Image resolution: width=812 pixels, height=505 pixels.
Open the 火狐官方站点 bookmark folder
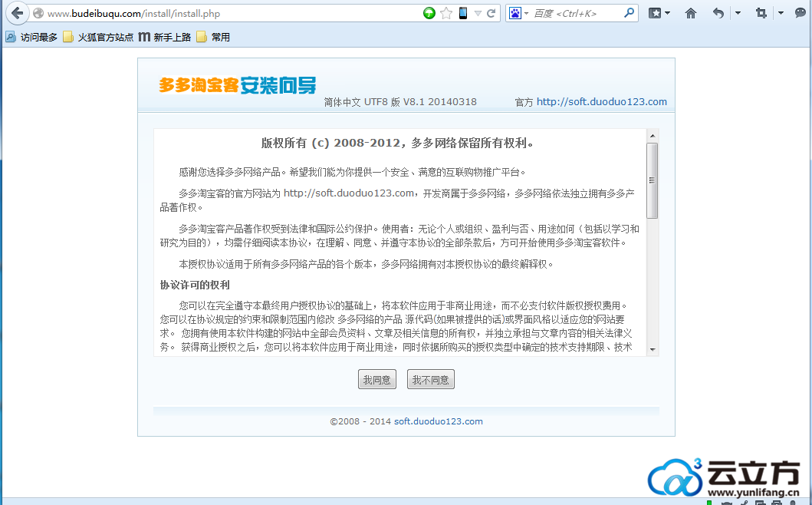coord(98,37)
